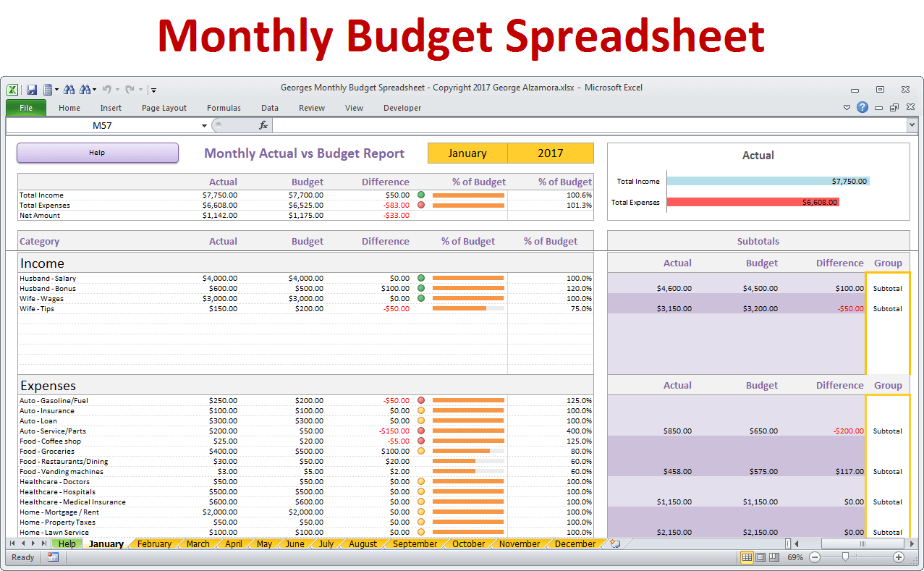The height and width of the screenshot is (571, 924).
Task: Click the Insert Function (fx) icon
Action: click(x=263, y=124)
